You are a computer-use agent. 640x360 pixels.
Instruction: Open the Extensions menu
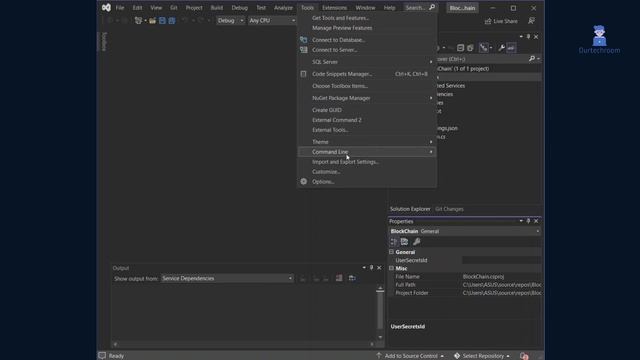pyautogui.click(x=334, y=8)
